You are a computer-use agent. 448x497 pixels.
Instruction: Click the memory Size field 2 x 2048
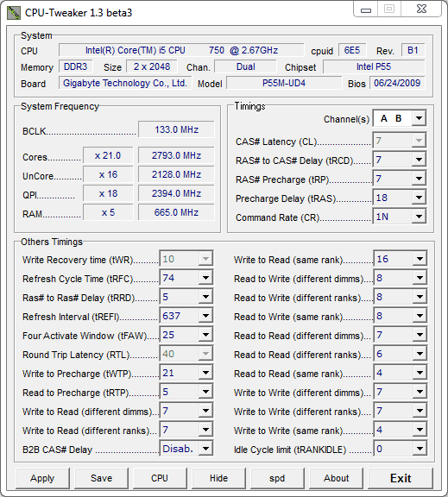pos(152,67)
